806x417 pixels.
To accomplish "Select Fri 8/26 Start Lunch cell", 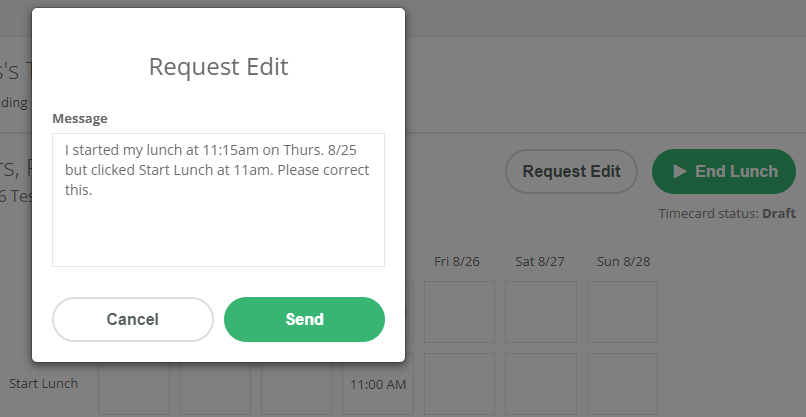I will tap(459, 384).
